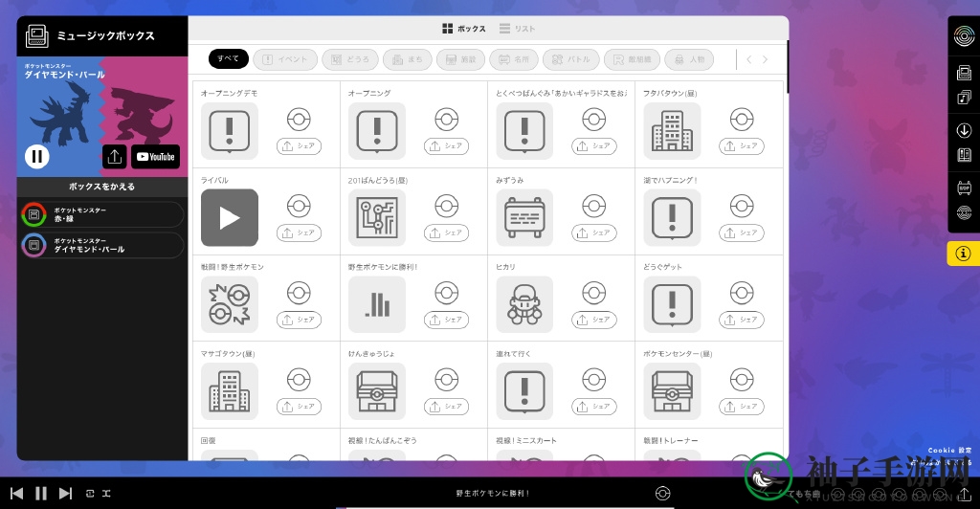Toggle Poké Ball favorite for ヒカリ
980x509 pixels.
click(x=593, y=293)
